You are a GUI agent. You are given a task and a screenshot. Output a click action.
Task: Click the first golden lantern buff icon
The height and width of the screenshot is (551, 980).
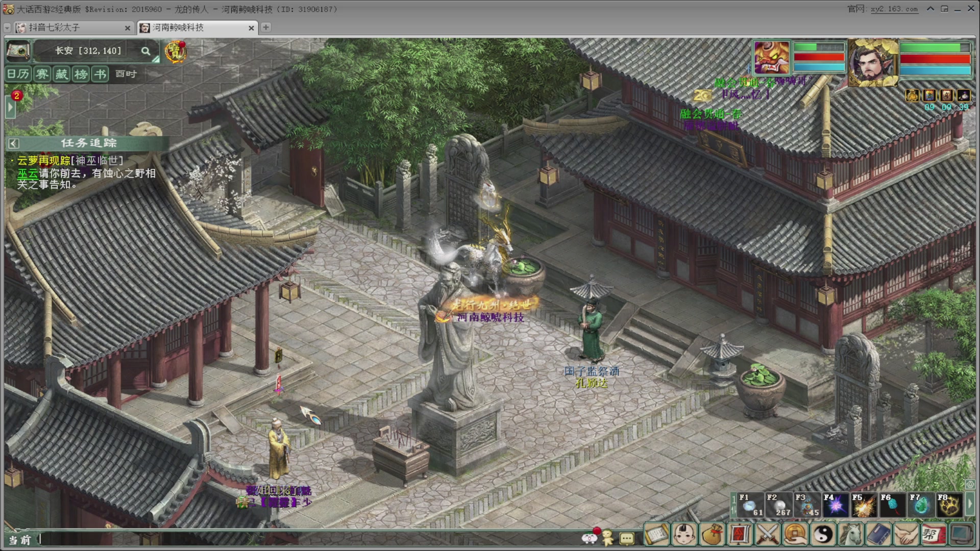[912, 95]
